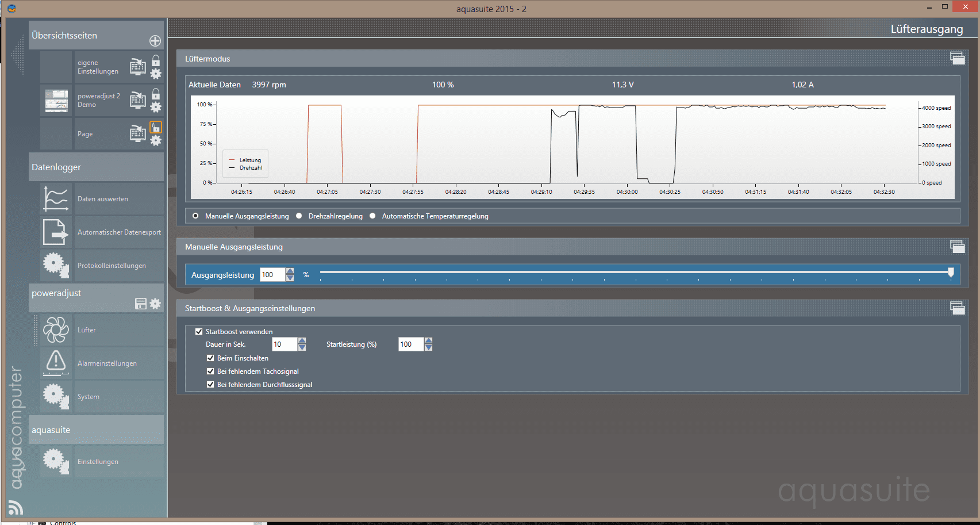This screenshot has height=525, width=980.
Task: Open gear settings for eigene Einstellungen page
Action: click(x=156, y=74)
